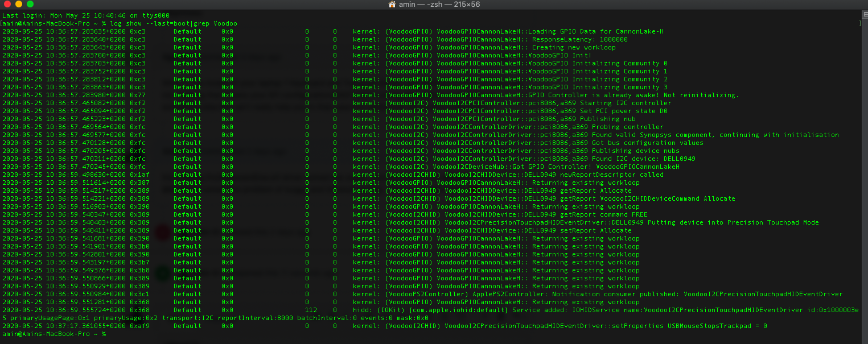Click 'GPIO Controller is already awake!' message

tap(594, 95)
